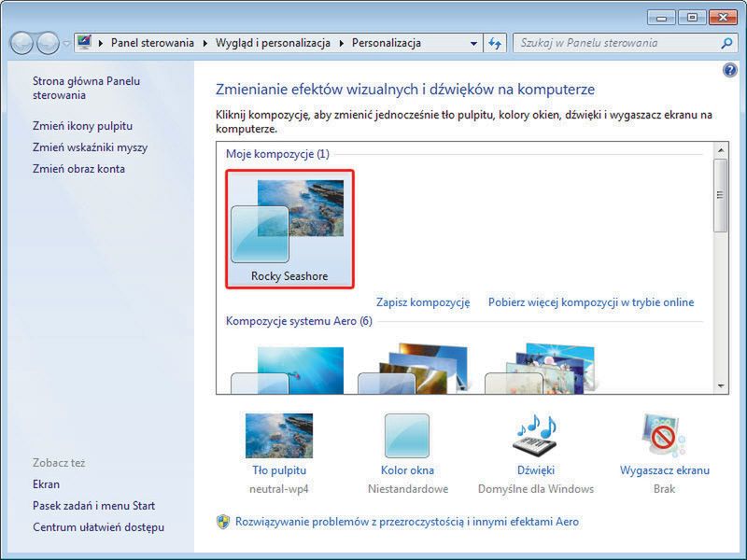Click the Moje kompozycje (1) heading
The image size is (747, 560).
pos(277,154)
